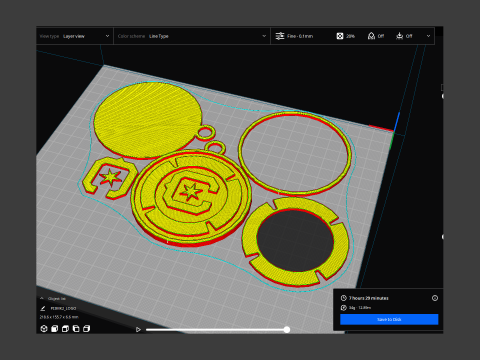Select the front view cube icon

coord(55,329)
